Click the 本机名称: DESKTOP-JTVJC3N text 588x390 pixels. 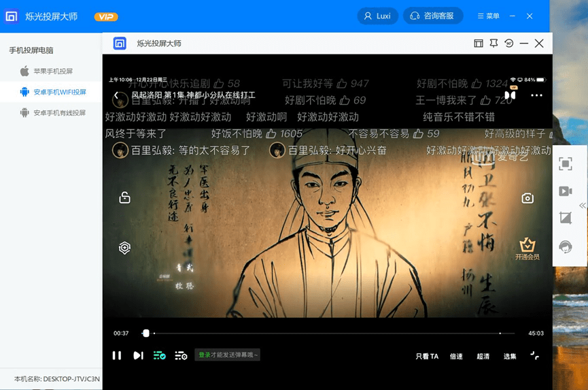coord(57,379)
